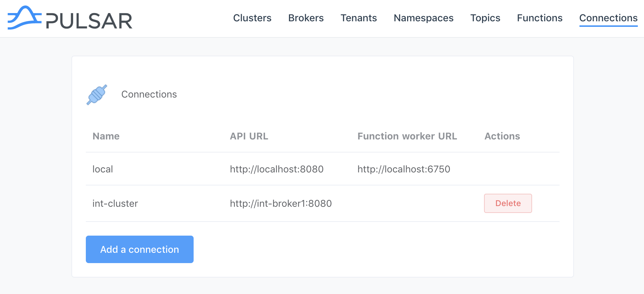Click the http://int-broker1:8080 API URL

pyautogui.click(x=281, y=203)
